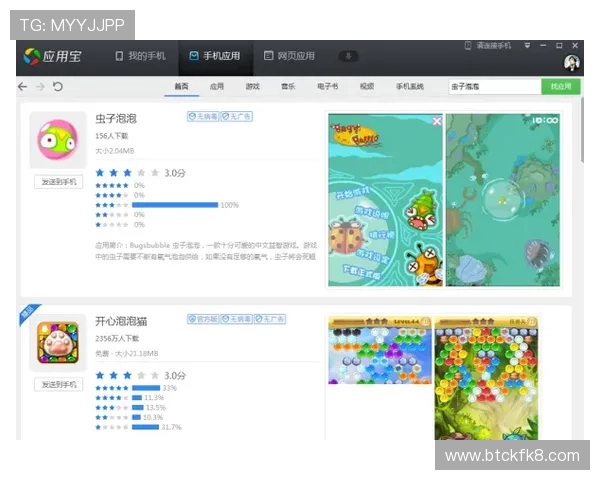
Task: Click the 无病毒 badge for 开心泡泡猫
Action: pos(236,319)
